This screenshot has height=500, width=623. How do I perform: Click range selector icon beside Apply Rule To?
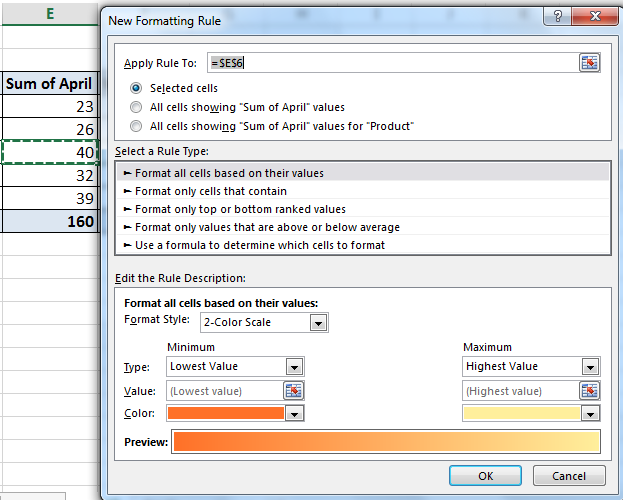tap(589, 63)
